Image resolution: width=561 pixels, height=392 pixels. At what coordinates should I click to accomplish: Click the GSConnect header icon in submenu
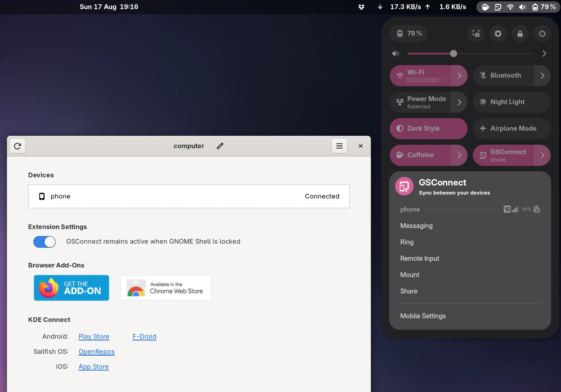pos(404,186)
